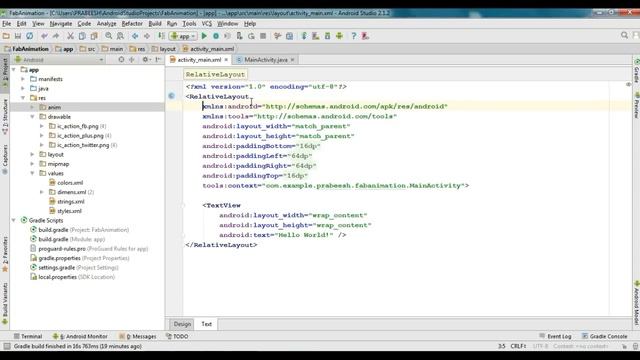Click the Synchronize toolbar icon
Screen dimensions: 640x360
pos(29,36)
